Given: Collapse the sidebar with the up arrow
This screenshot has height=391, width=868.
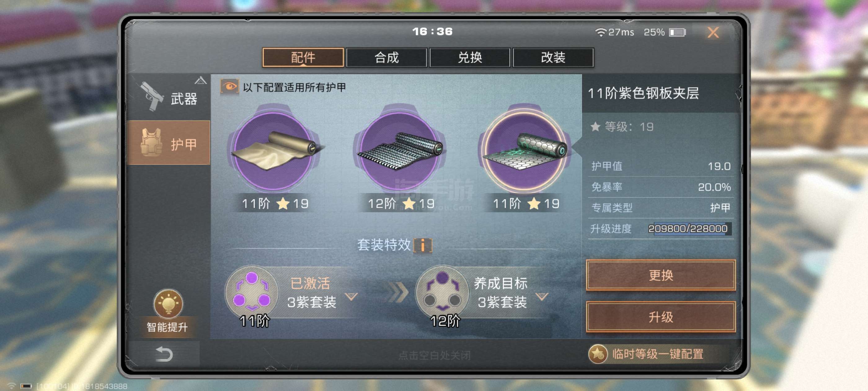Looking at the screenshot, I should (201, 80).
